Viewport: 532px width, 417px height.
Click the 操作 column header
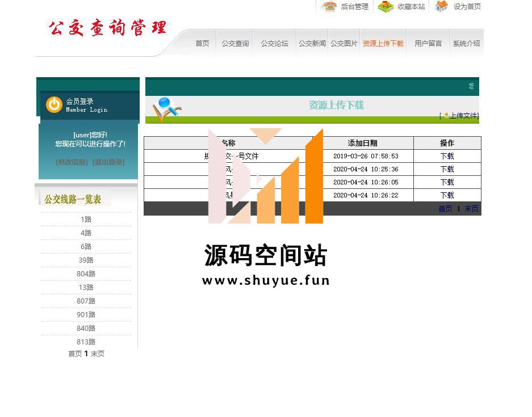(x=447, y=143)
